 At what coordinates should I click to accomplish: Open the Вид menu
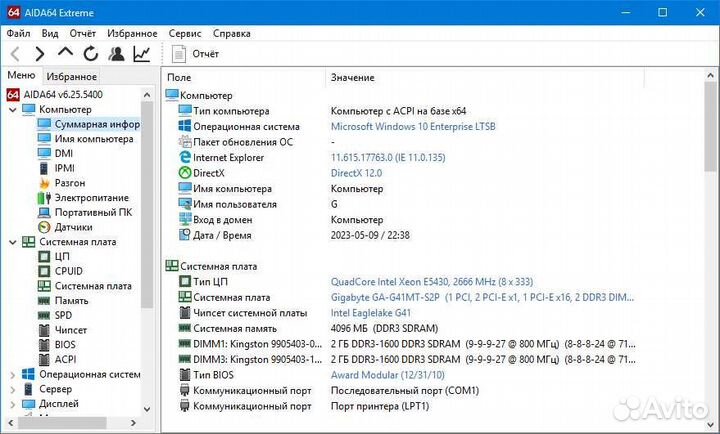pos(50,34)
